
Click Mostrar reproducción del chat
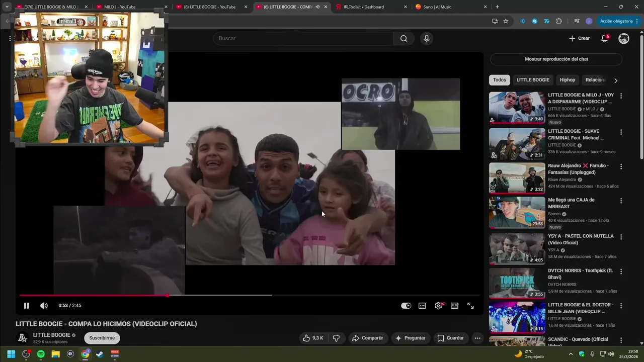(556, 59)
